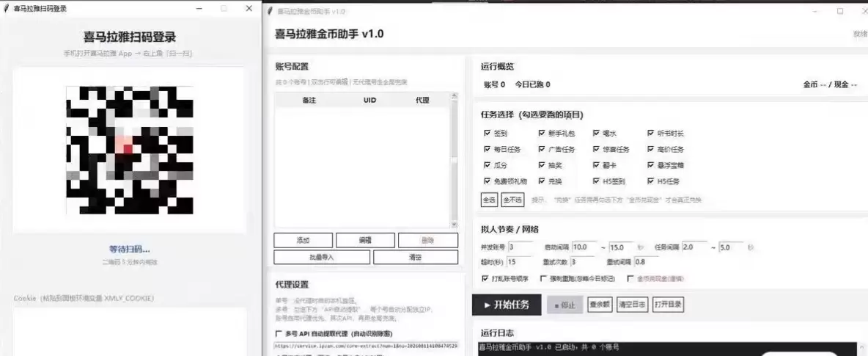Start tasks with the 开始任务 button
868x356 pixels.
[507, 305]
